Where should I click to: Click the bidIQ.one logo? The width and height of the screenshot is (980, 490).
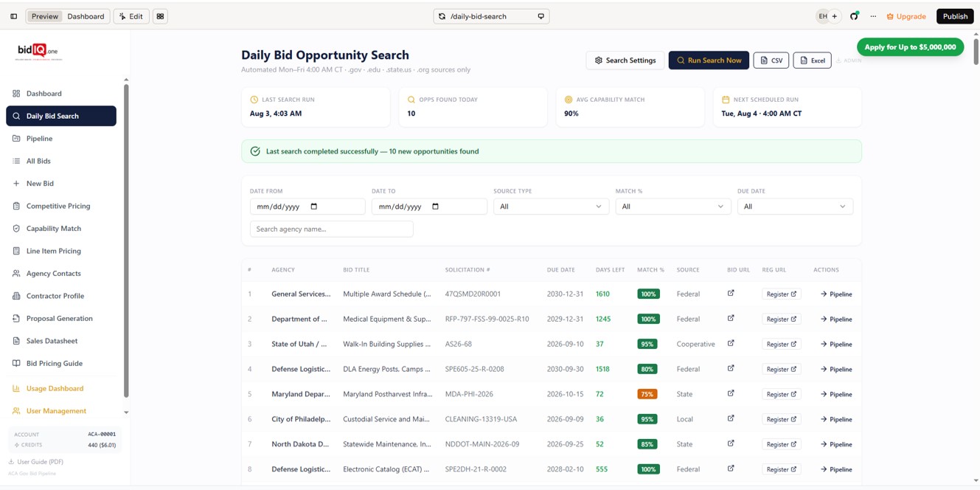pos(38,51)
